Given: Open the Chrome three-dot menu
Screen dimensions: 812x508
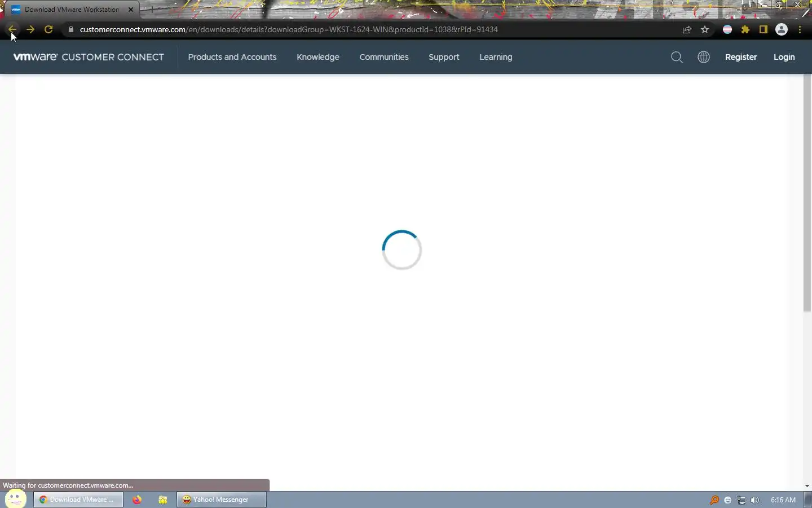Looking at the screenshot, I should (x=800, y=29).
